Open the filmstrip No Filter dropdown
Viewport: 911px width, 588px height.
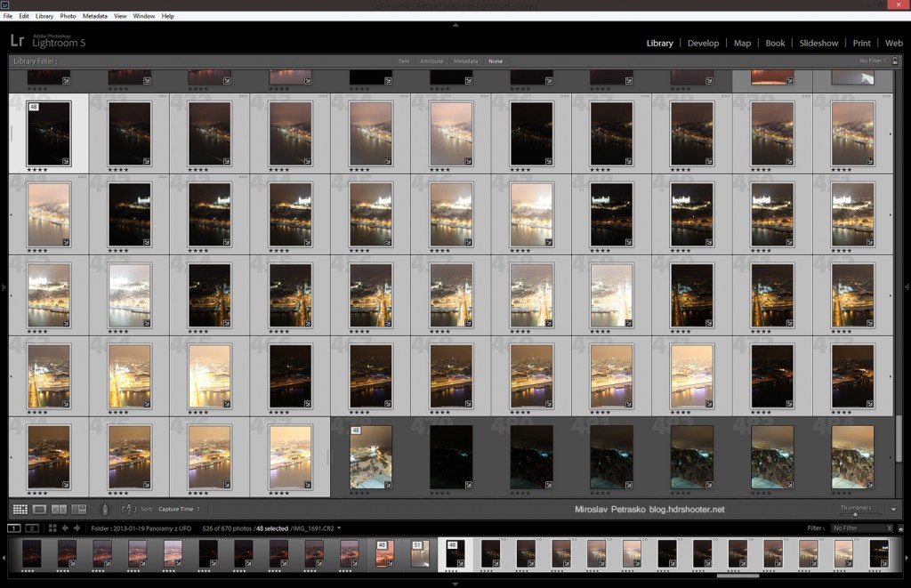[x=860, y=528]
